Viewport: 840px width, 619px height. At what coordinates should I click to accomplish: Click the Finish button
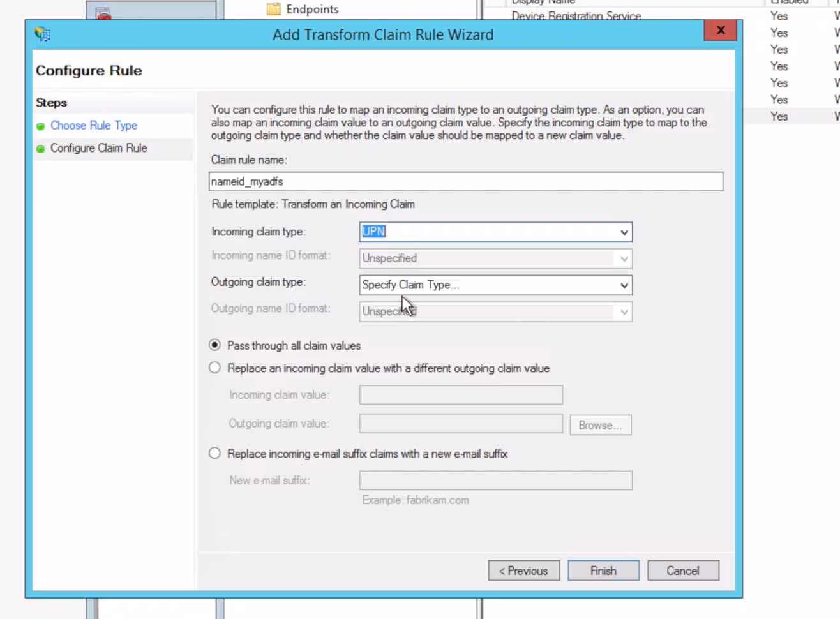[603, 571]
